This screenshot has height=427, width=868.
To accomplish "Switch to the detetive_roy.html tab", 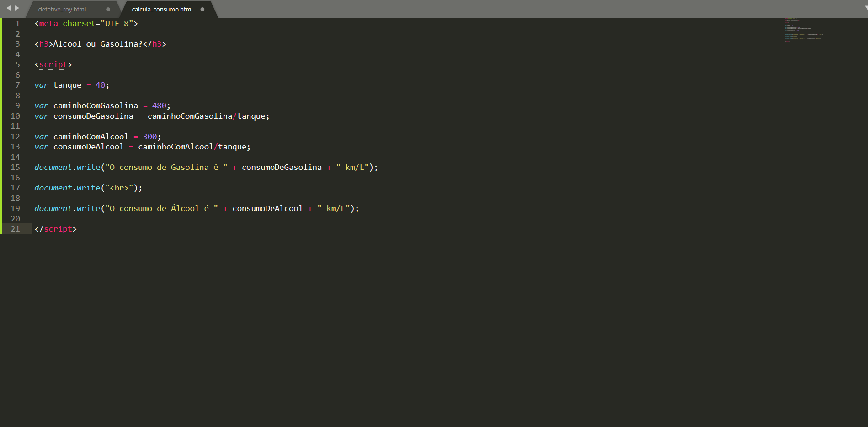I will tap(62, 9).
